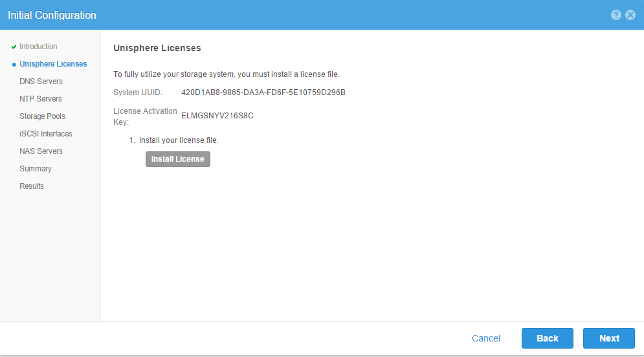Click the Install License button

pos(178,159)
